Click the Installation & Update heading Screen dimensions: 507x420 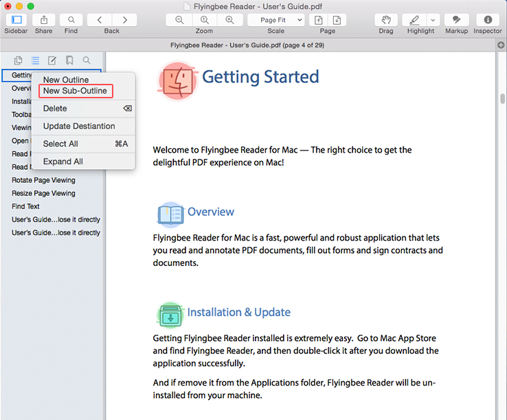pyautogui.click(x=239, y=312)
